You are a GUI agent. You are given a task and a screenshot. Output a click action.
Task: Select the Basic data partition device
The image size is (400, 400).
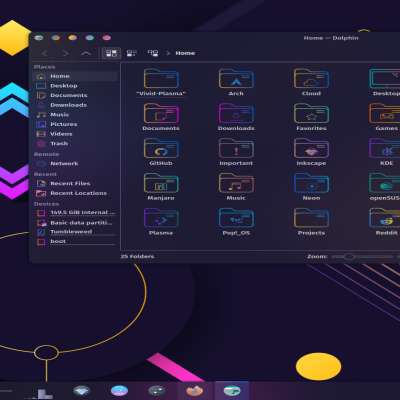[75, 223]
